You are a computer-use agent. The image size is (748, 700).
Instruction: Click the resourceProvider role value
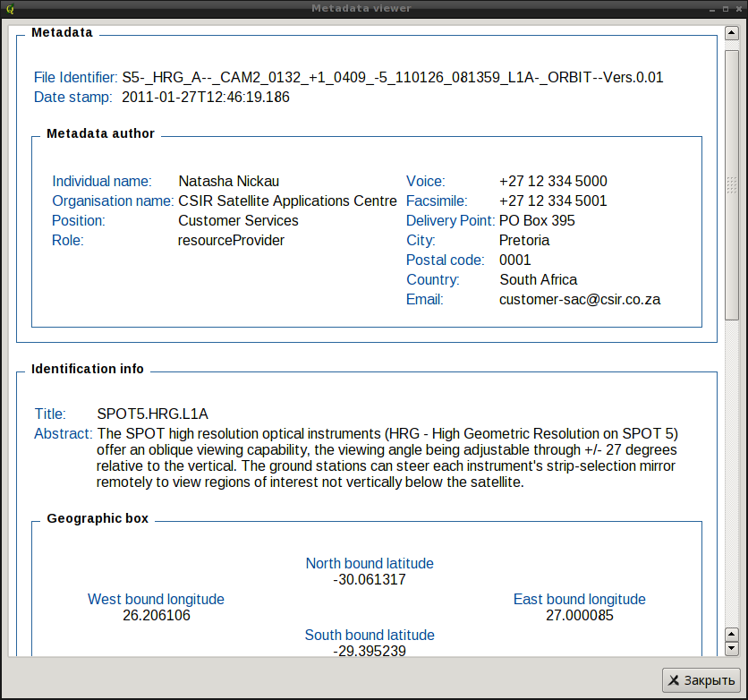[231, 240]
